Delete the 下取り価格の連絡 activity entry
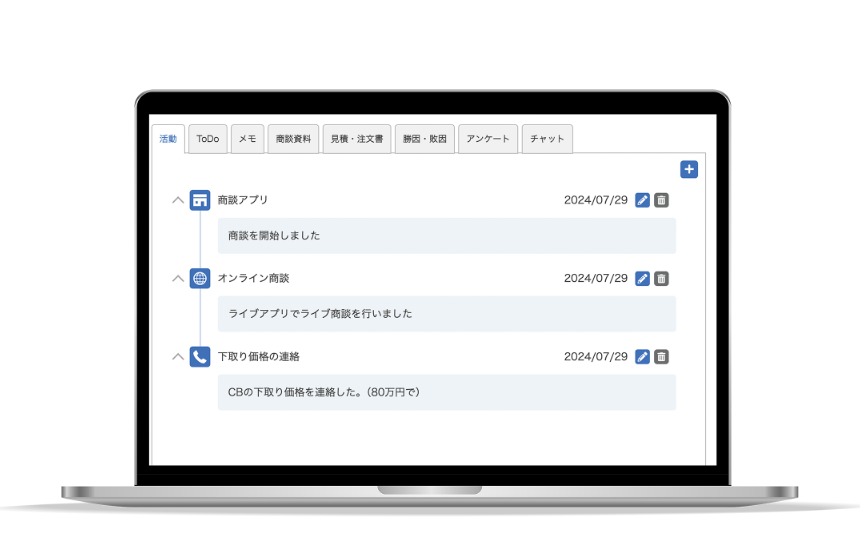Image resolution: width=860 pixels, height=540 pixels. (661, 357)
